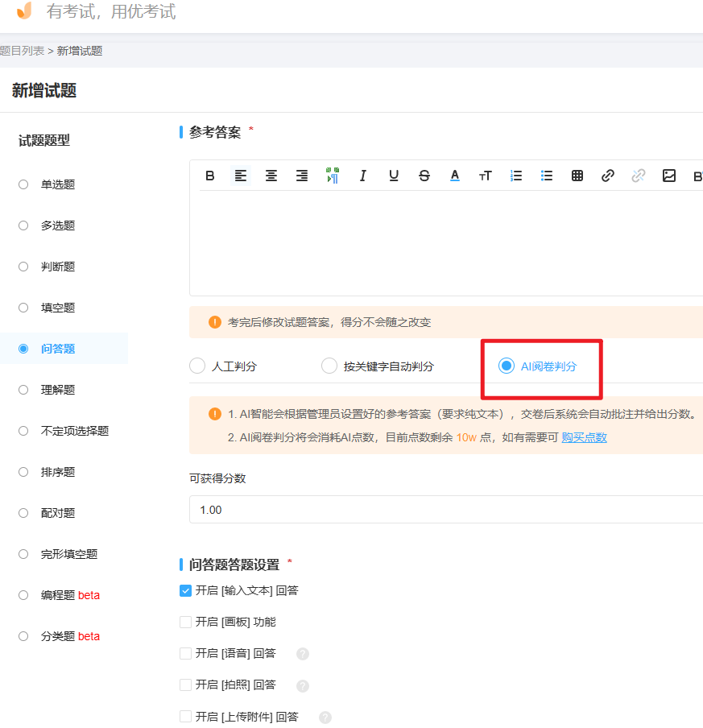Apply underline formatting in the toolbar
This screenshot has width=703, height=728.
394,176
